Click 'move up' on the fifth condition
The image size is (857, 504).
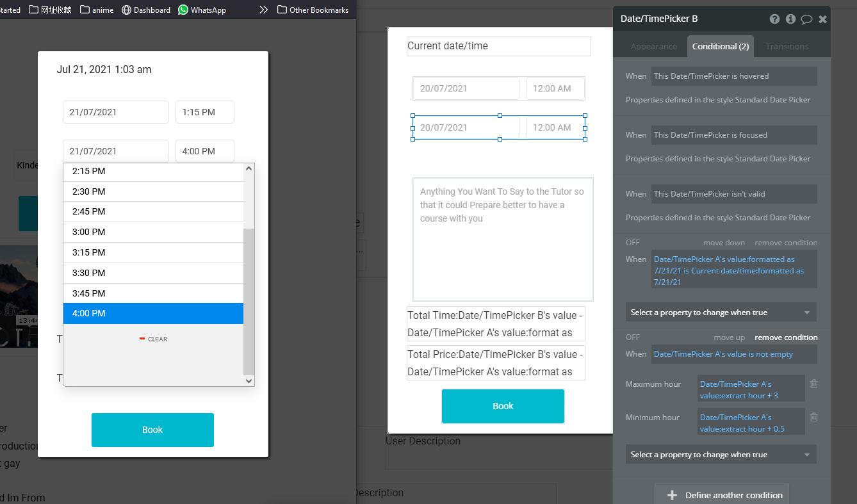(730, 337)
